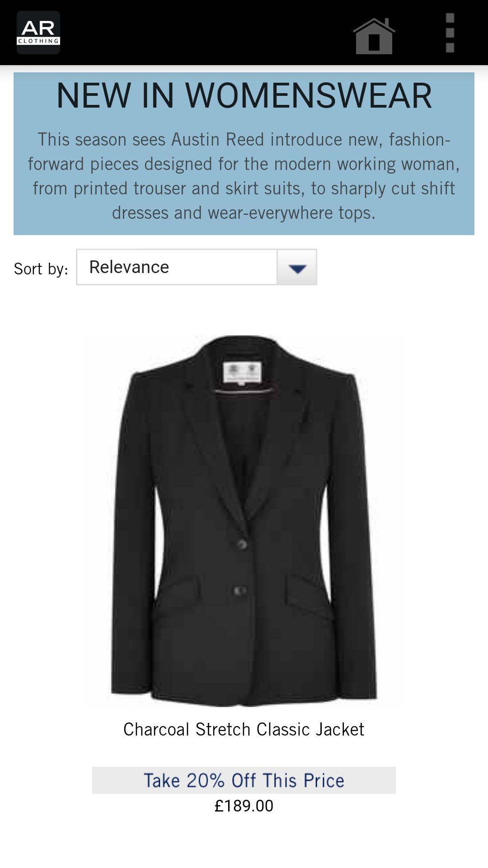Screen dimensions: 488x868
Task: Tap the Take 20% Off This Price banner
Action: click(x=244, y=780)
